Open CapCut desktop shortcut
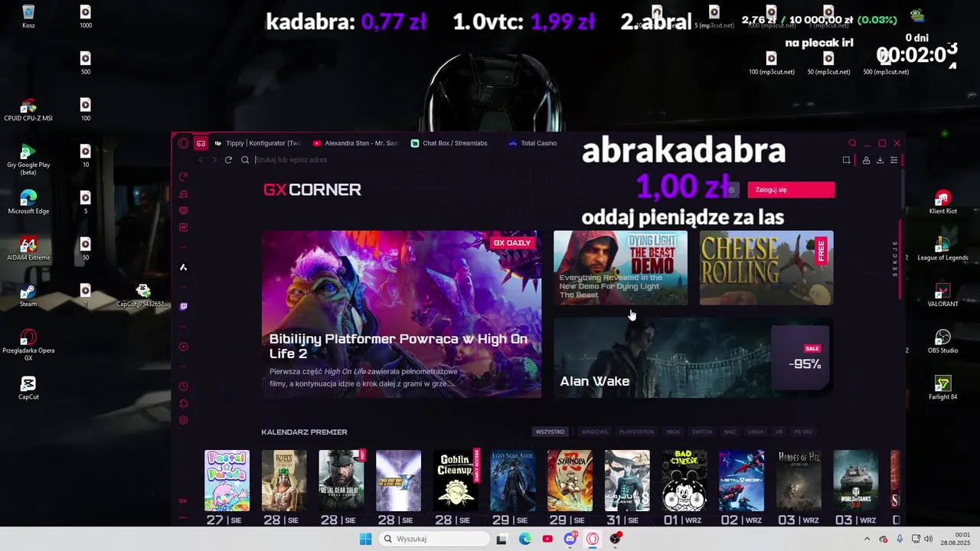980x551 pixels. click(28, 388)
